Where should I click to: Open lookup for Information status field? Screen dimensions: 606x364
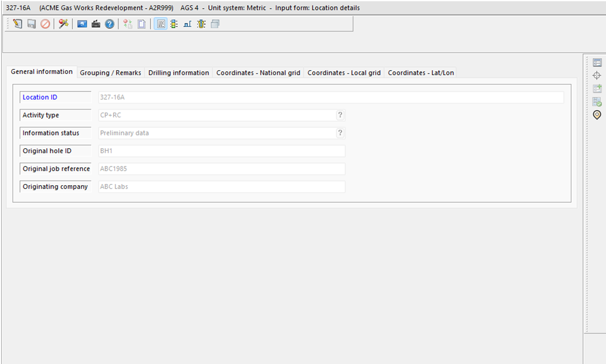coord(340,133)
